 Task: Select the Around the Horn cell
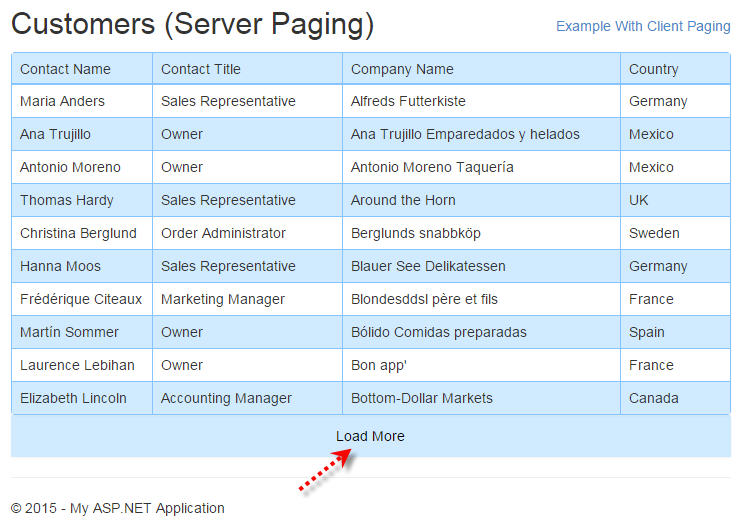(x=482, y=200)
